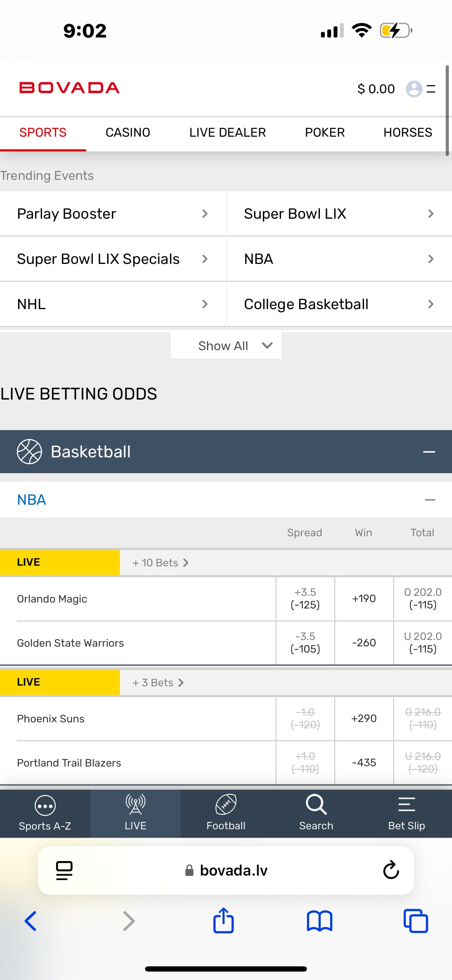The height and width of the screenshot is (980, 452).
Task: Select Warriors -3.5 spread odds
Action: [x=305, y=642]
